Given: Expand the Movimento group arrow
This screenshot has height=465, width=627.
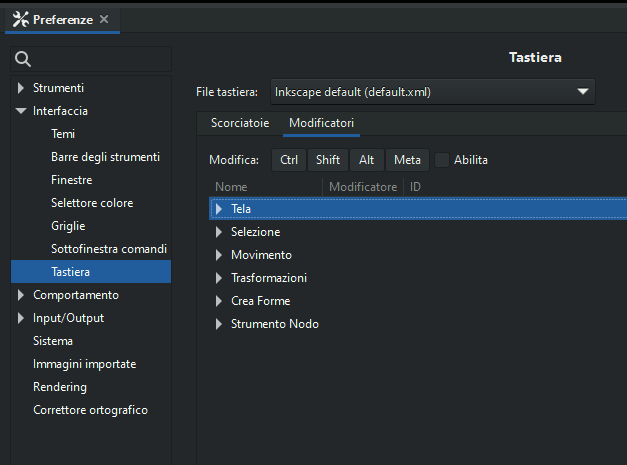Looking at the screenshot, I should point(219,255).
